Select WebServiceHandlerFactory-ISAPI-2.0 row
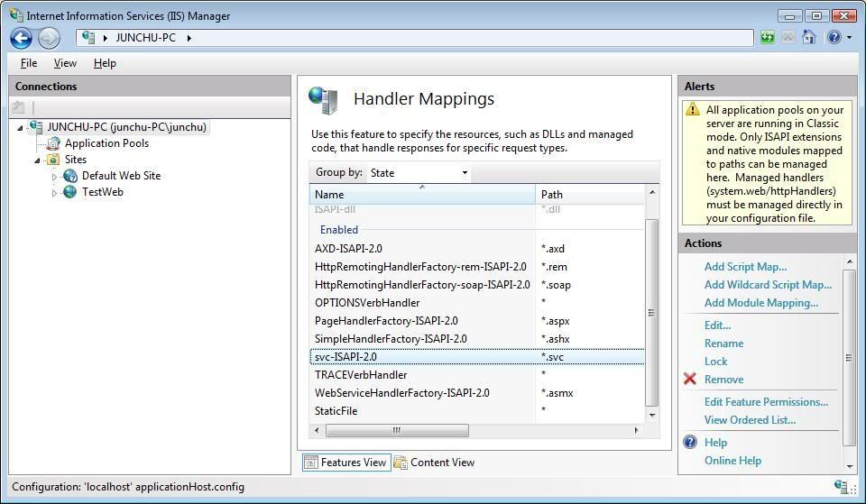Viewport: 866px width, 504px height. (x=477, y=393)
